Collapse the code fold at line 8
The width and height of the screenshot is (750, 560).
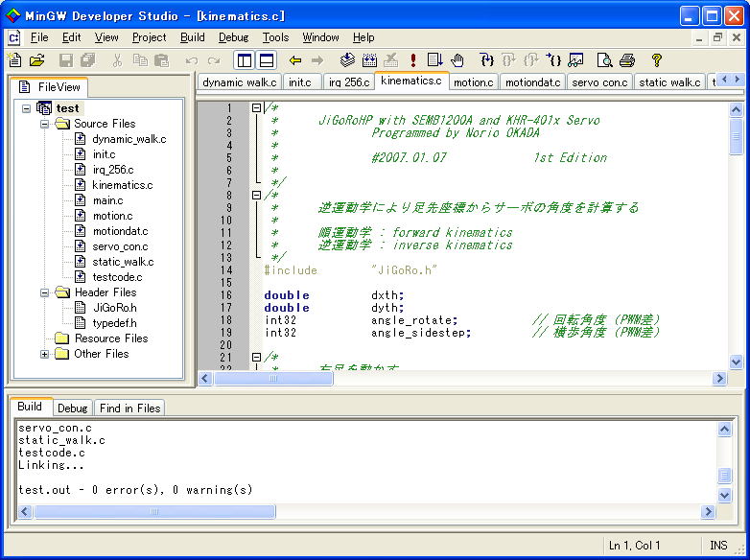point(256,195)
